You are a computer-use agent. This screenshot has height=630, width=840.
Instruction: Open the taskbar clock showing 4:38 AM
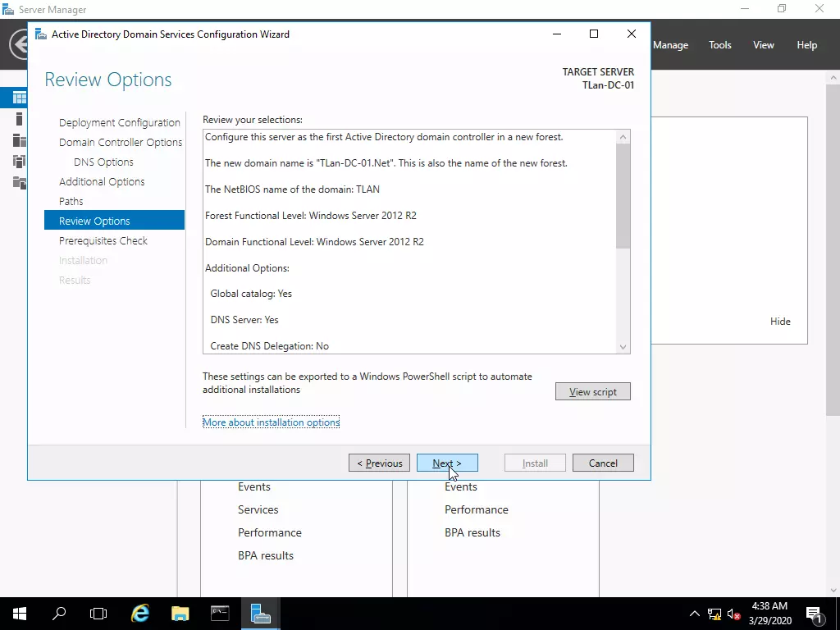point(769,614)
